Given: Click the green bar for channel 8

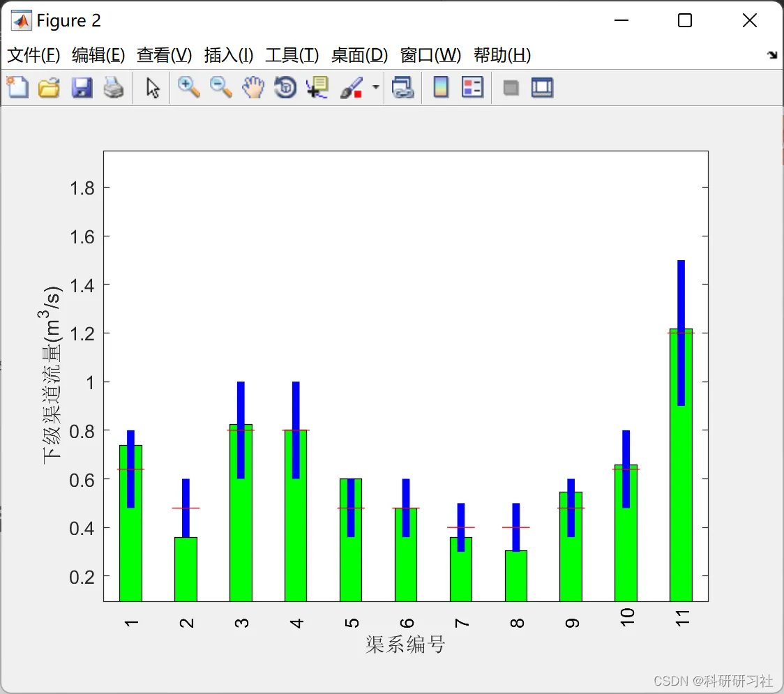Looking at the screenshot, I should pyautogui.click(x=516, y=576).
